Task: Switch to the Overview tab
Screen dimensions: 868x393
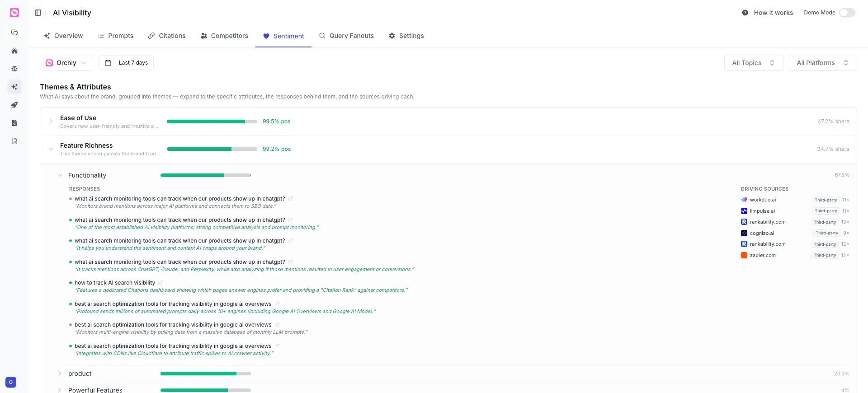Action: 63,36
